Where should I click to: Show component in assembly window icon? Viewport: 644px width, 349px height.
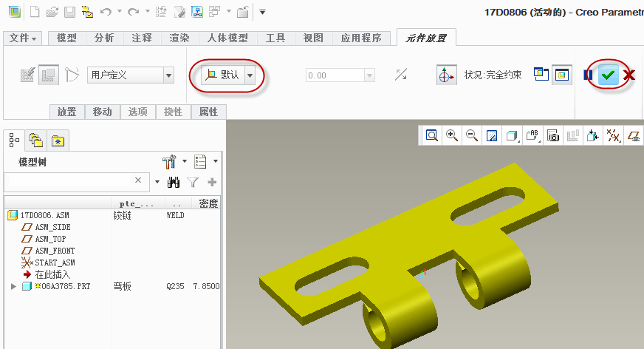pos(561,75)
